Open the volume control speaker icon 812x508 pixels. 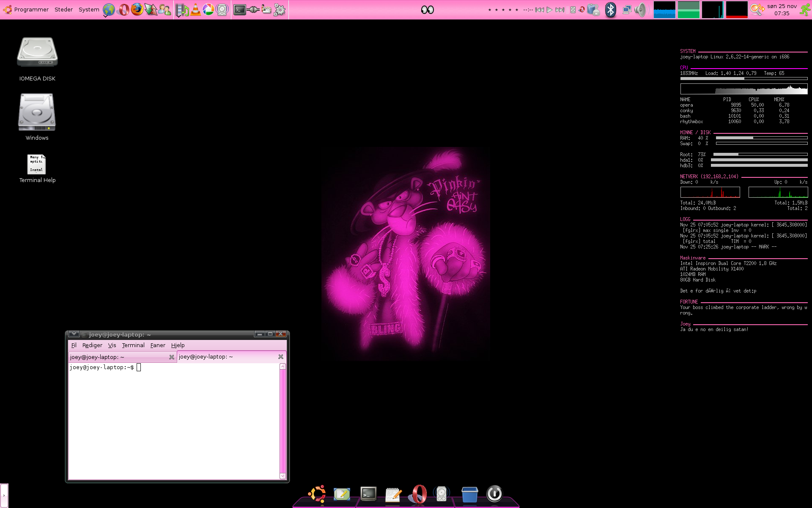[641, 10]
